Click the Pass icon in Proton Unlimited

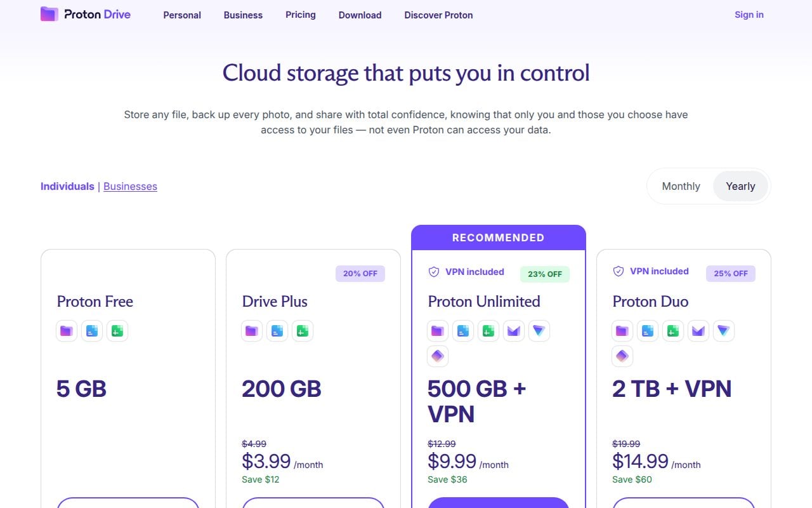coord(438,356)
